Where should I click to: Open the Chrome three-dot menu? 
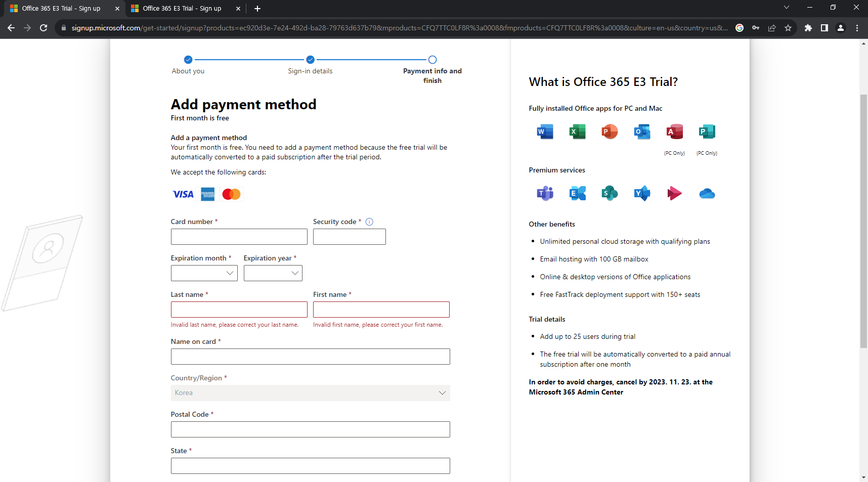click(857, 28)
